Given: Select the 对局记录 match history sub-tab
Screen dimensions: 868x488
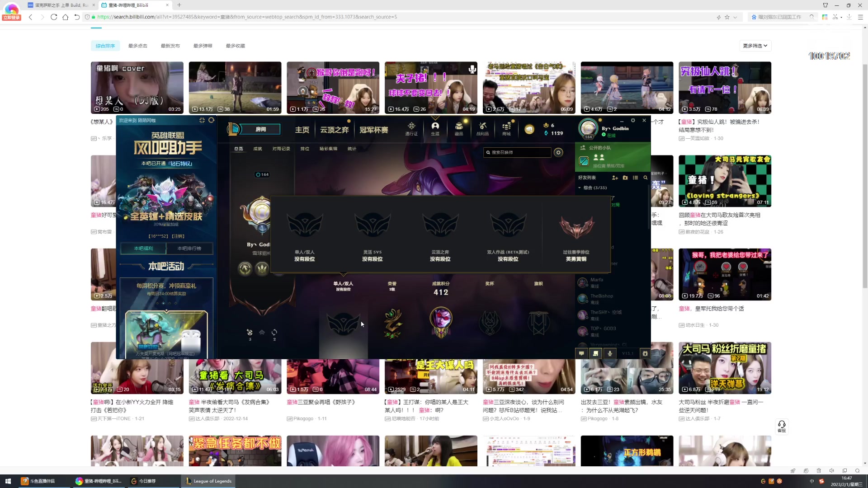Looking at the screenshot, I should (x=281, y=149).
